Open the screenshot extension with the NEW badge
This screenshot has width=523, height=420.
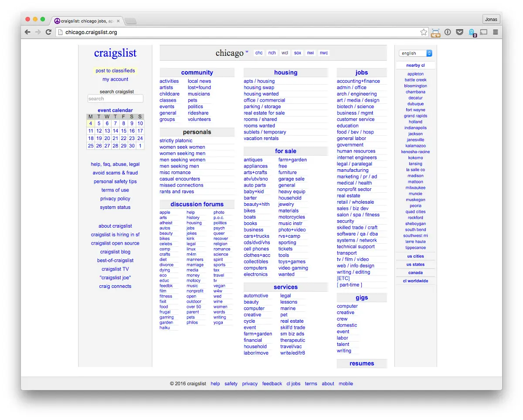[435, 33]
